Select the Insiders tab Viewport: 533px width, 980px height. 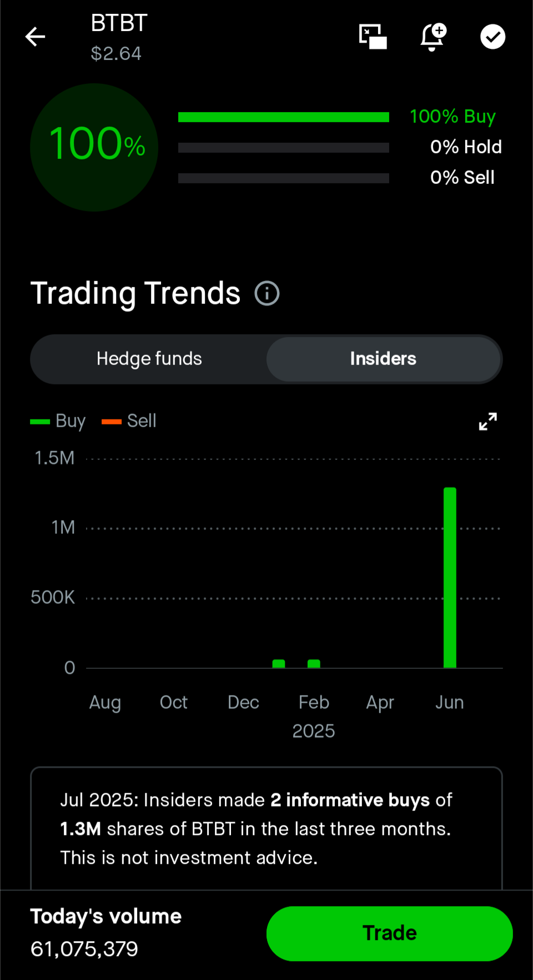tap(383, 359)
